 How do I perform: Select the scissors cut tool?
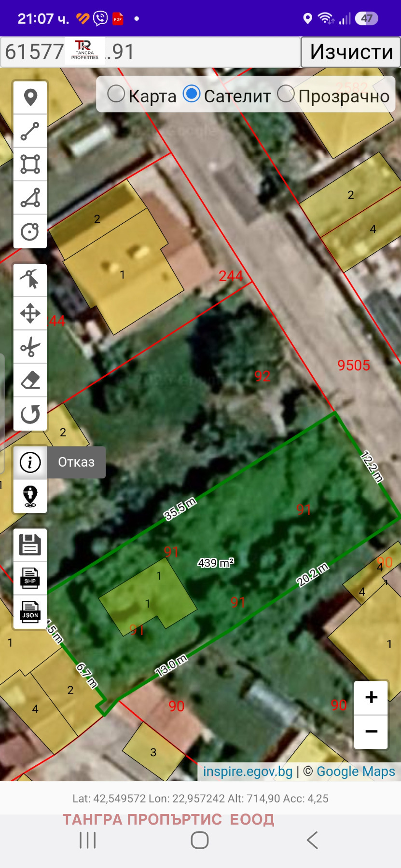30,347
